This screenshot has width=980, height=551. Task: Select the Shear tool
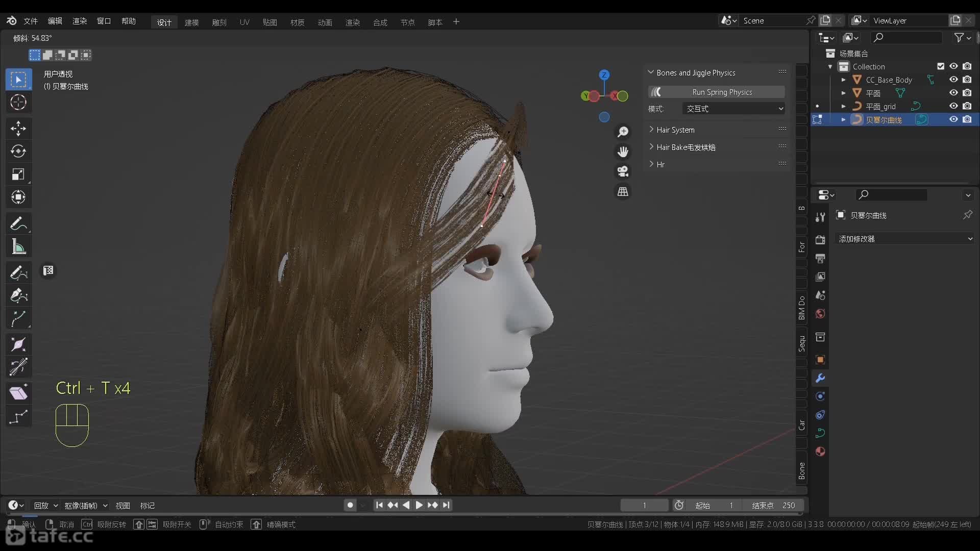18,393
